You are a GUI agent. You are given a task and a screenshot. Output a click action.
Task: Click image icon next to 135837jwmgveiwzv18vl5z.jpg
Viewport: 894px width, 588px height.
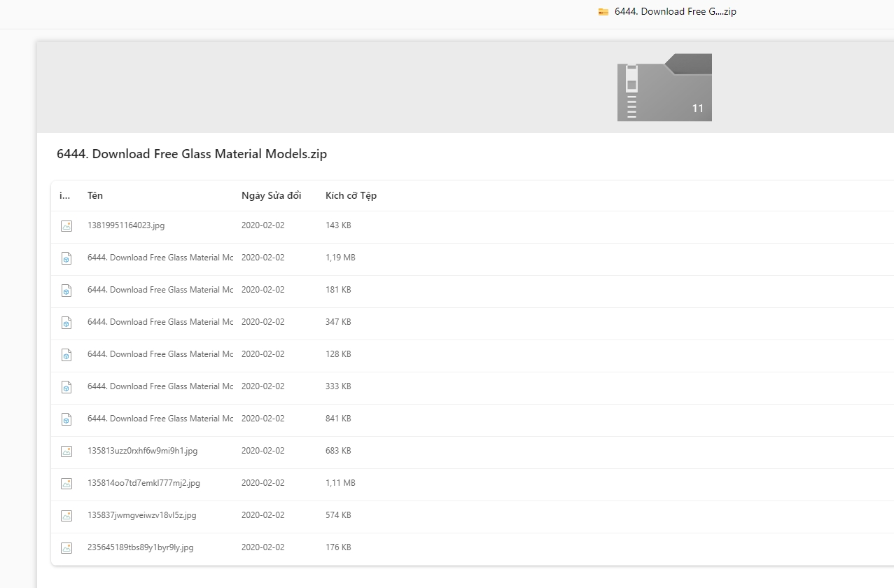pyautogui.click(x=67, y=516)
